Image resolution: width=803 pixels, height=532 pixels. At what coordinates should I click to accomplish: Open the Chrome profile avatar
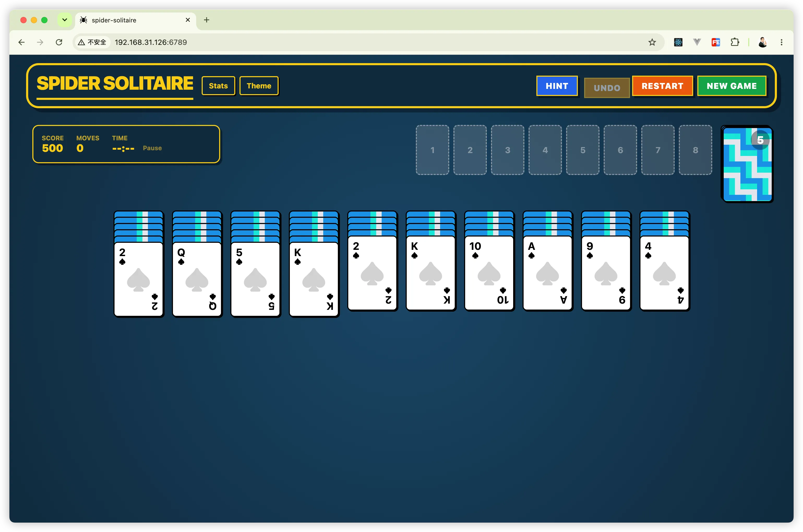(x=763, y=42)
